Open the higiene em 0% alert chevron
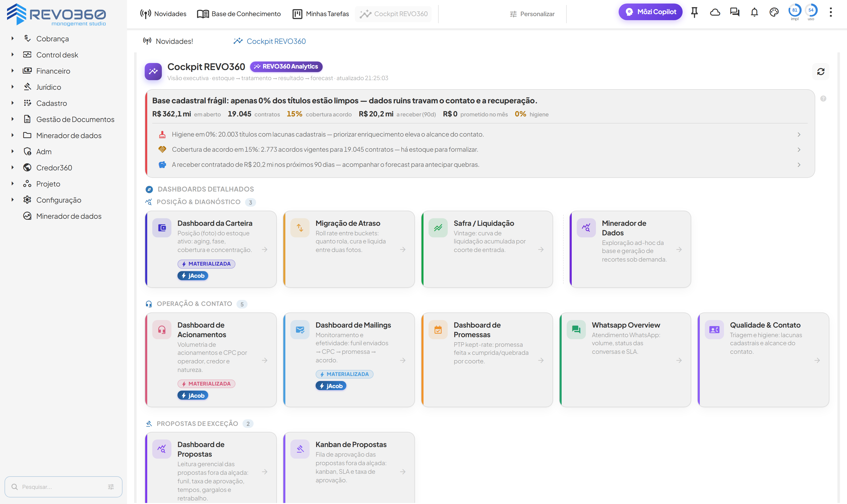This screenshot has width=847, height=504. [799, 135]
